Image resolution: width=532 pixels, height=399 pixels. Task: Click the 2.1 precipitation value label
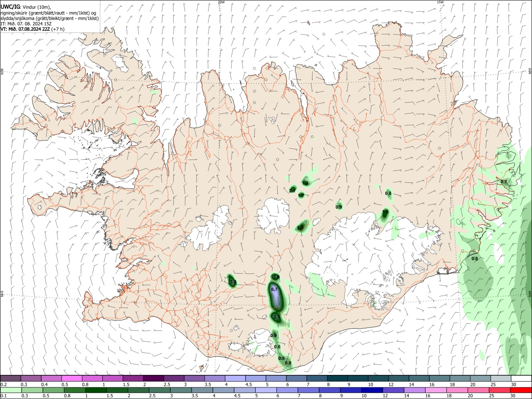(x=292, y=191)
